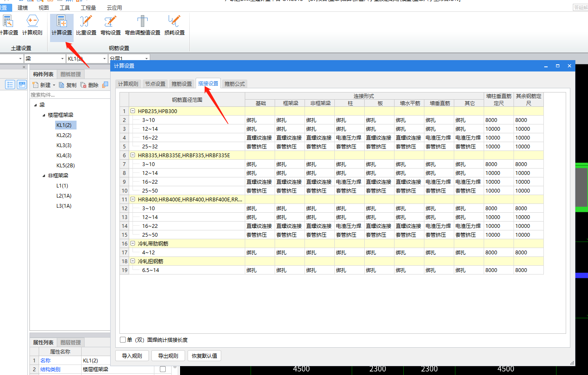588x375 pixels.
Task: Click the 柱 cell 电渣压力焊 in row 4
Action: point(349,138)
